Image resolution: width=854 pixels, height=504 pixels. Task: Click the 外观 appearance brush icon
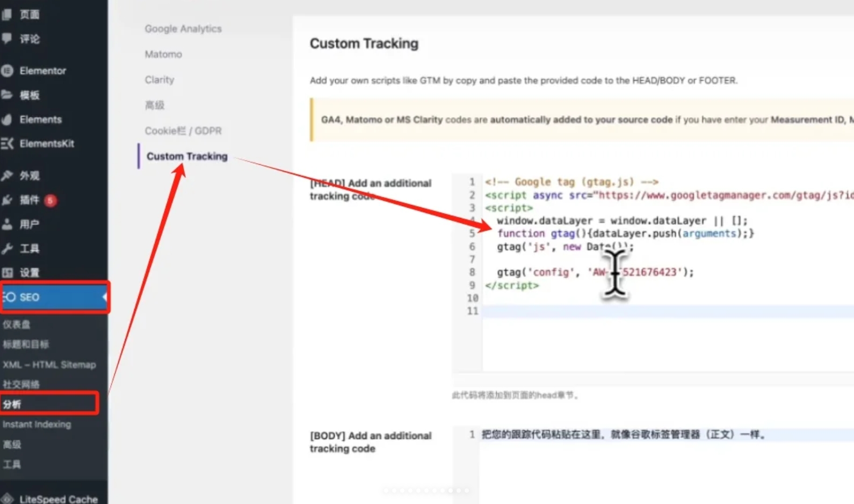point(7,176)
